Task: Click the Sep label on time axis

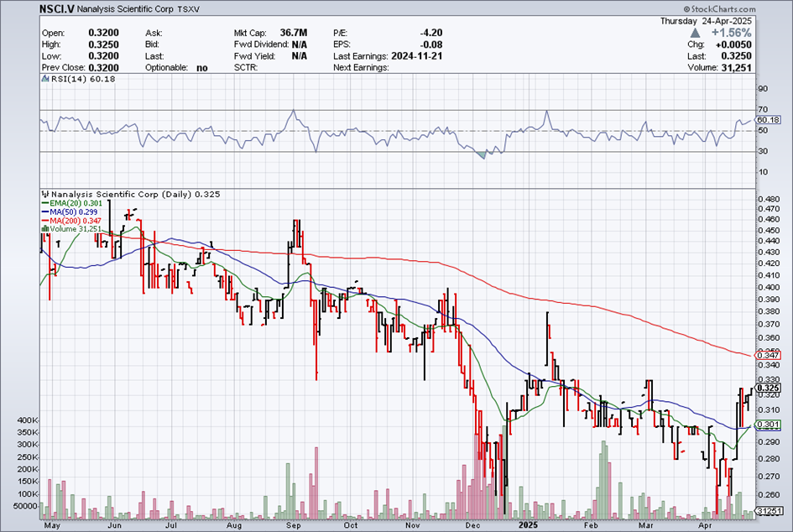Action: tap(294, 525)
